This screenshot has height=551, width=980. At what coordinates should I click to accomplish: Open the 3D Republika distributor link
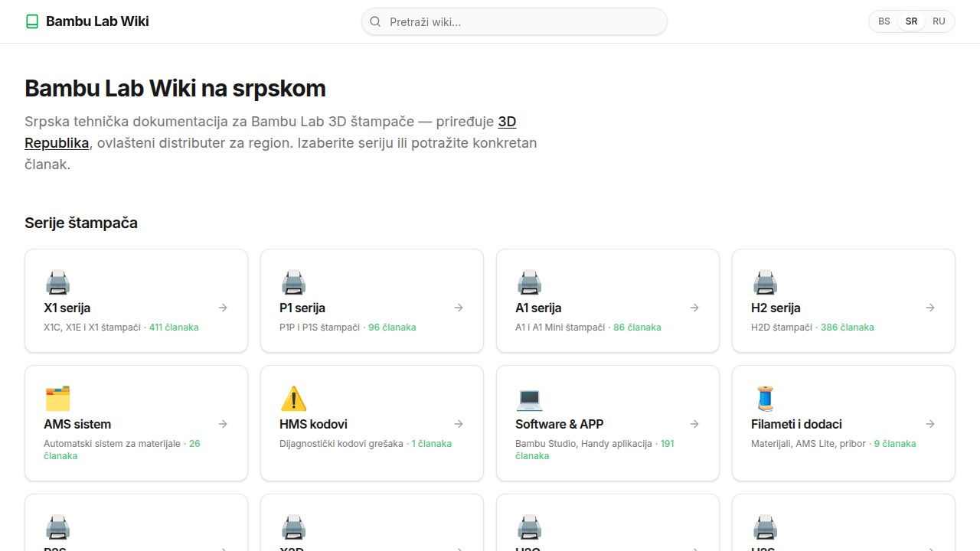(x=270, y=132)
